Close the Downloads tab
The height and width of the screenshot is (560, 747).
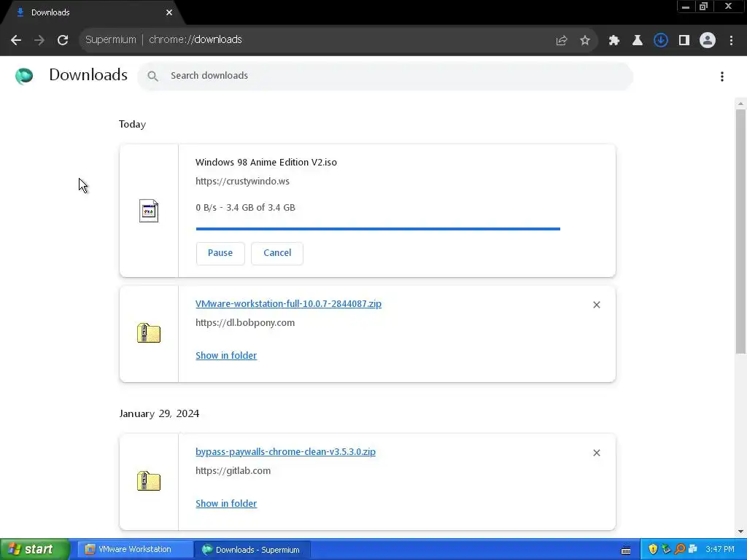pos(169,12)
